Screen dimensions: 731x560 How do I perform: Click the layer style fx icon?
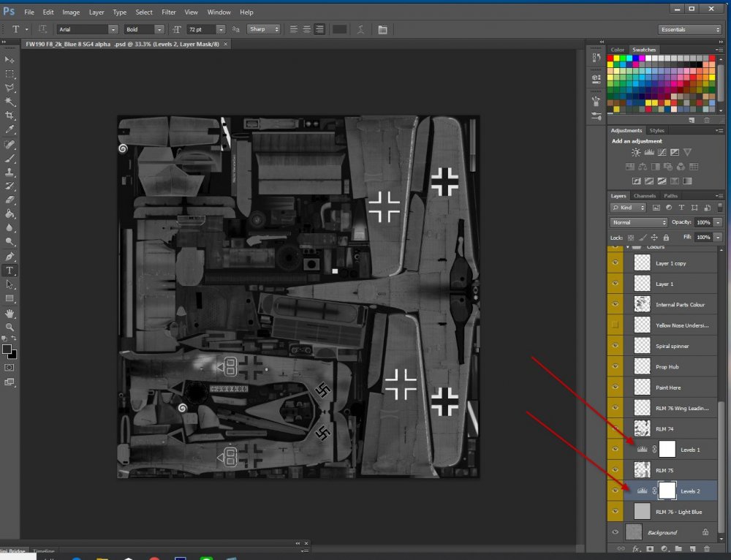(636, 548)
